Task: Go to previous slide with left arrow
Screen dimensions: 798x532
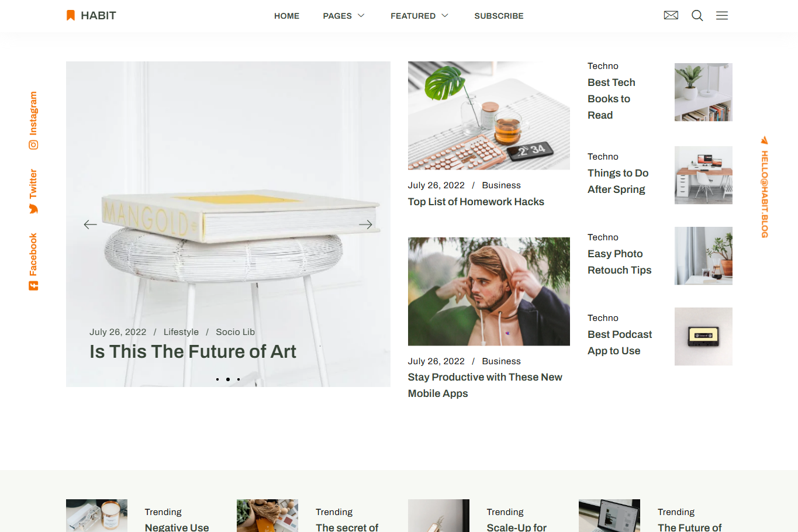Action: click(x=90, y=224)
